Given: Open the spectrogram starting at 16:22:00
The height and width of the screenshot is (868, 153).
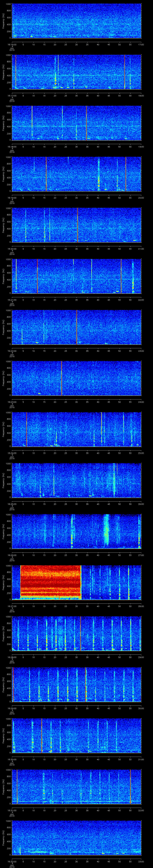Looking at the screenshot, I should [76, 327].
